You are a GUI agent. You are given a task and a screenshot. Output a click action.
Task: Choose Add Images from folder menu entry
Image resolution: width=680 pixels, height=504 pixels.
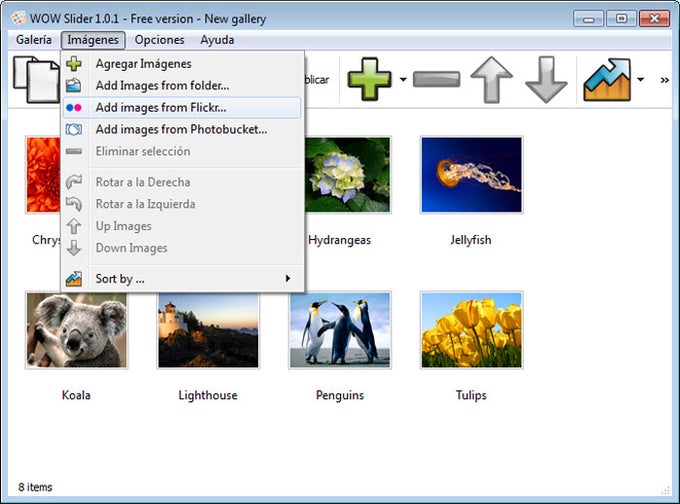182,85
